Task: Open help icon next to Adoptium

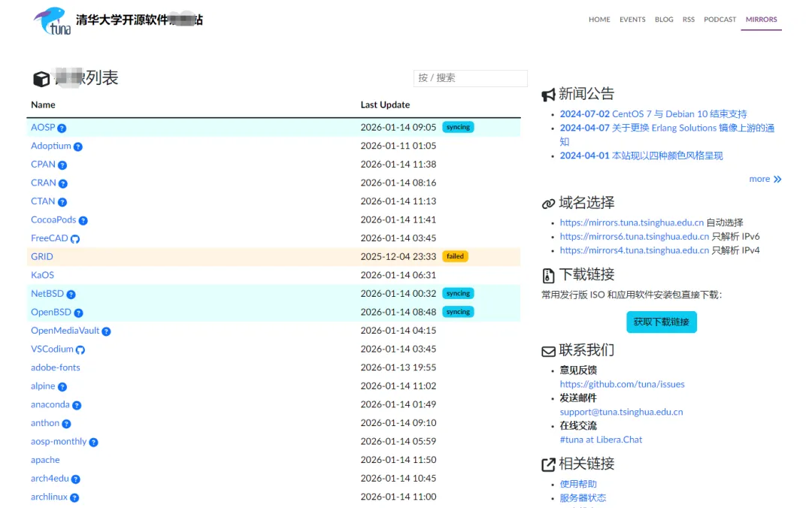Action: (x=77, y=147)
